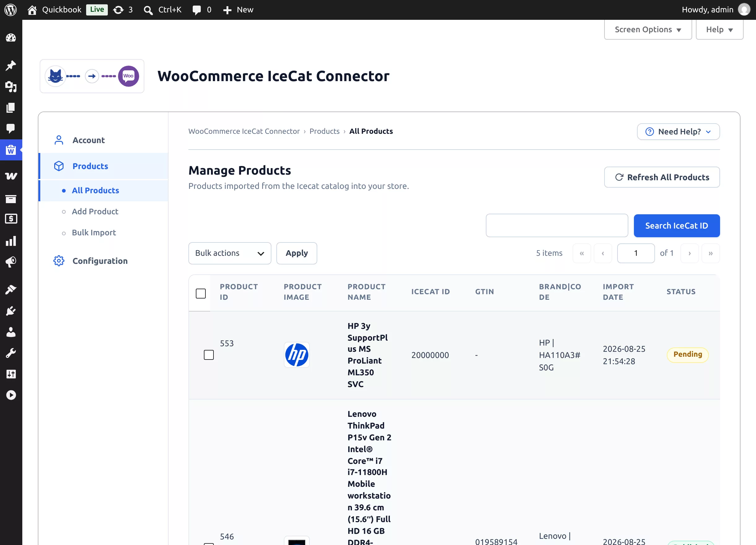This screenshot has height=545, width=756.
Task: Click the Status column header
Action: (x=681, y=292)
